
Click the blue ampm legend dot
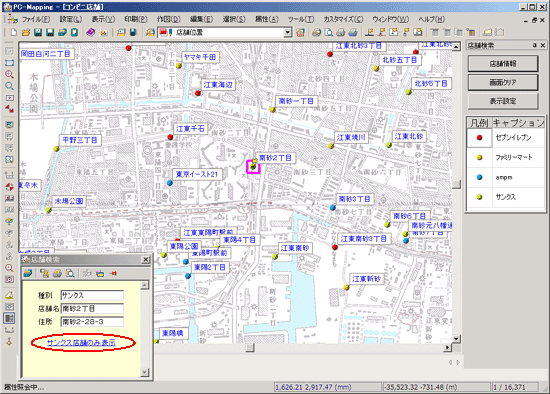point(479,177)
